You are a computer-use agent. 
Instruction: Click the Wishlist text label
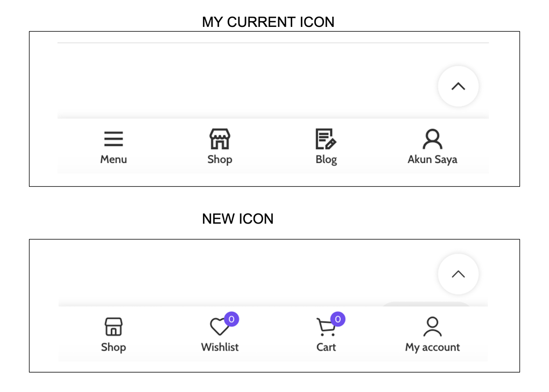[220, 347]
